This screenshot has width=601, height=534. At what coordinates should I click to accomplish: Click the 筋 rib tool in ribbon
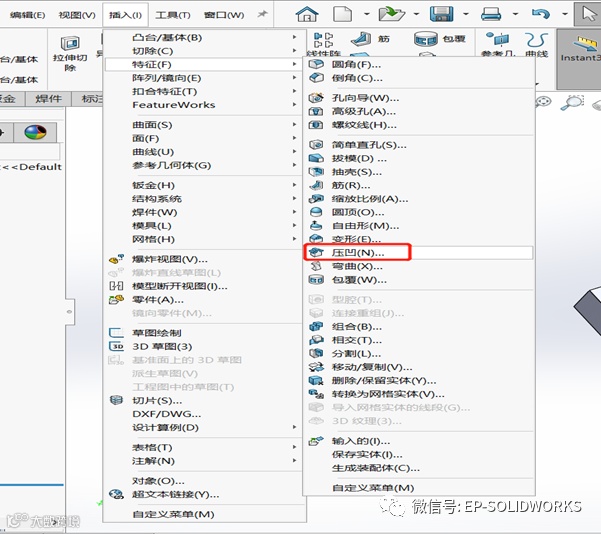(370, 39)
